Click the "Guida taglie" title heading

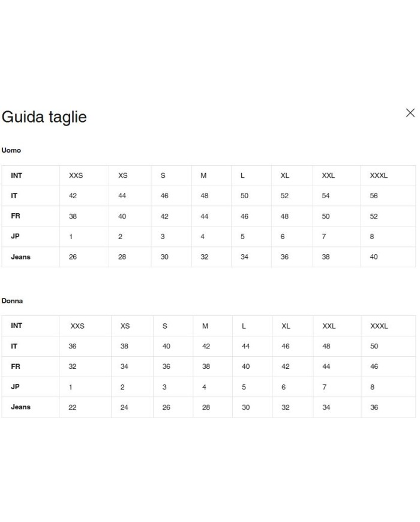pos(44,117)
